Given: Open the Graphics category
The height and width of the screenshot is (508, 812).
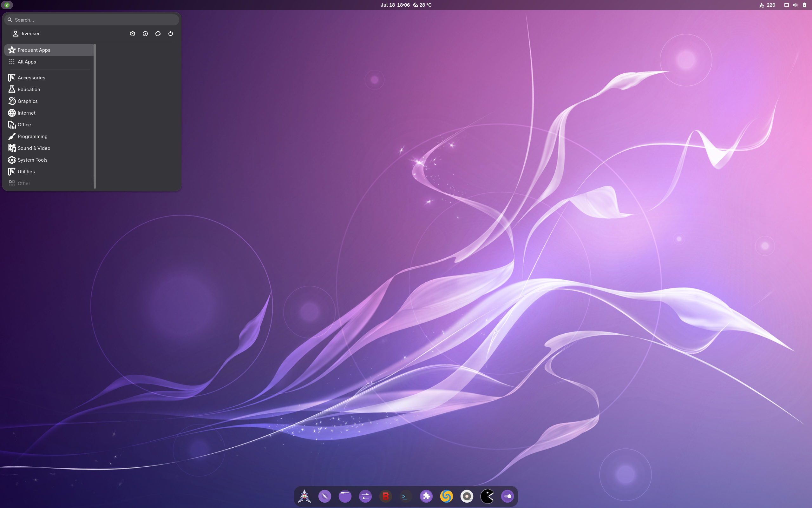Looking at the screenshot, I should 49,101.
